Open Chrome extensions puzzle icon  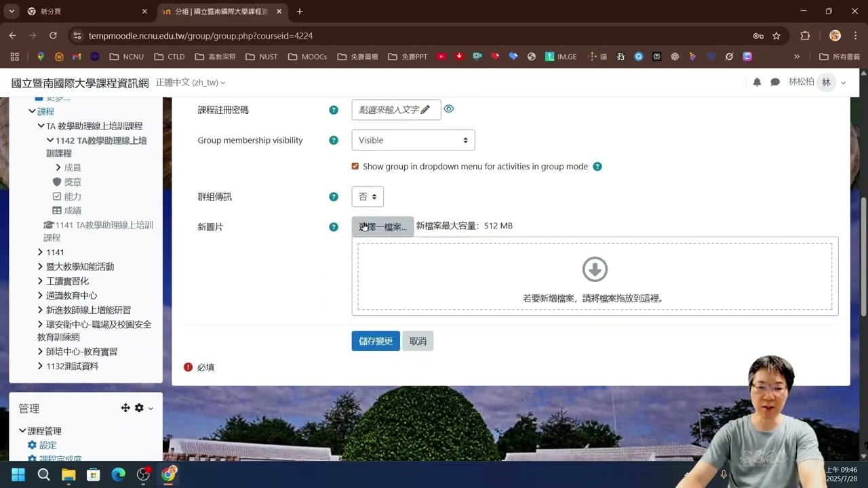(x=806, y=36)
